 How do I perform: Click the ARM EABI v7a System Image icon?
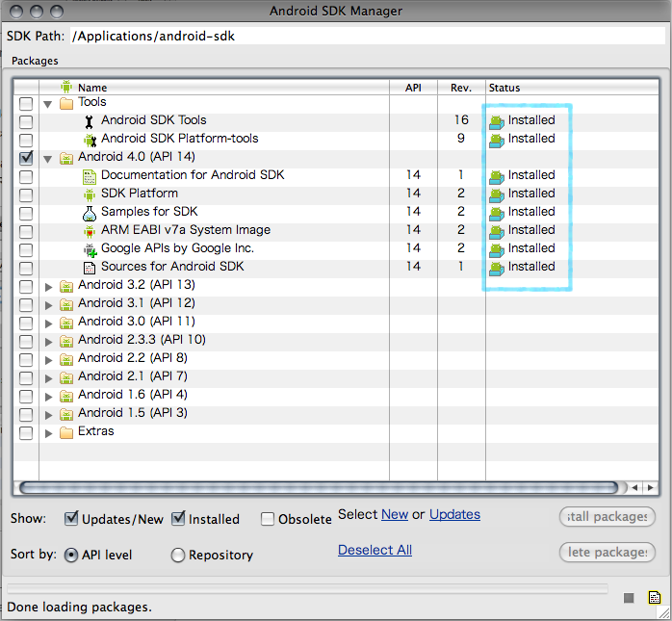click(x=90, y=232)
